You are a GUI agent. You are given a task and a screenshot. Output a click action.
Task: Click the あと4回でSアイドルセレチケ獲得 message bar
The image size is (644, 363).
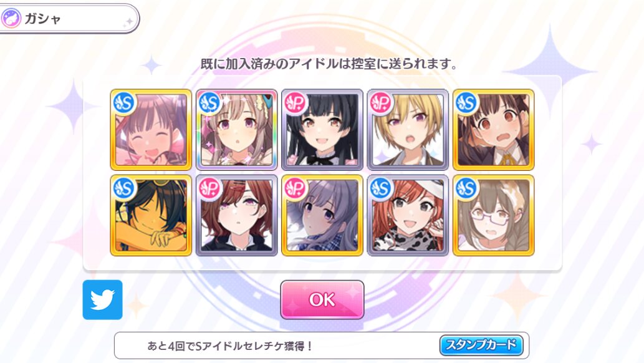point(321,346)
